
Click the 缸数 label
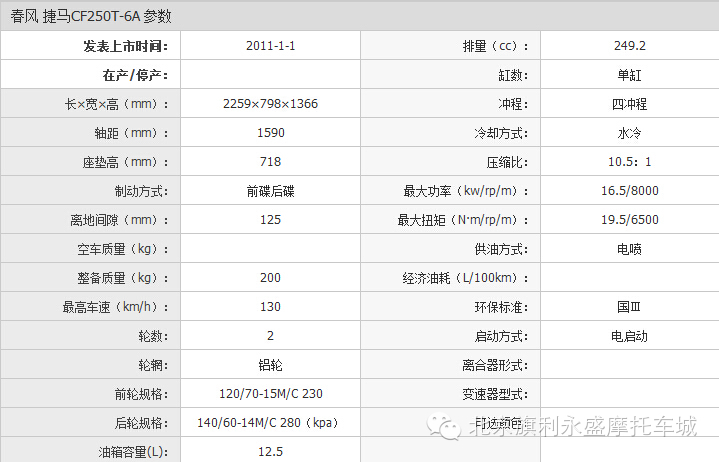513,75
